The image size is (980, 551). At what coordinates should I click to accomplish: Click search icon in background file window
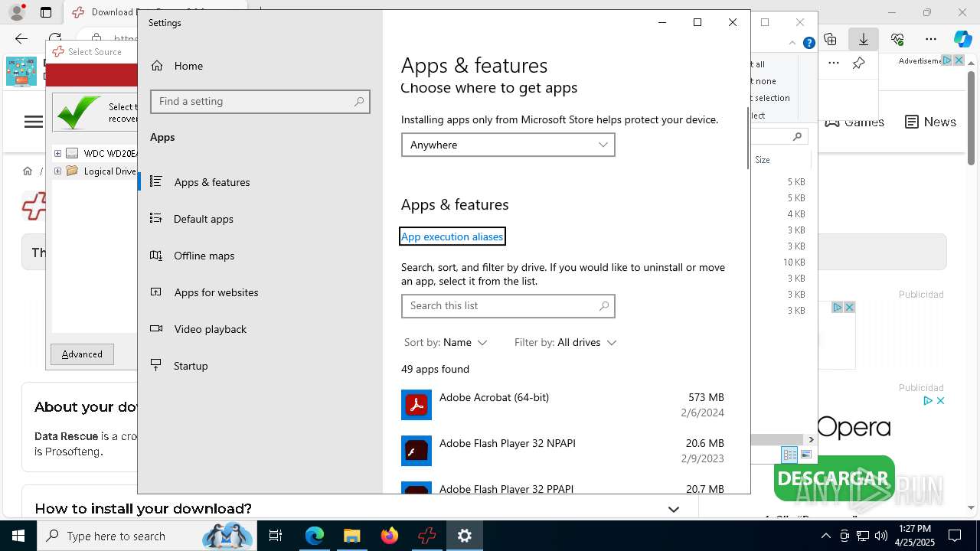tap(797, 136)
